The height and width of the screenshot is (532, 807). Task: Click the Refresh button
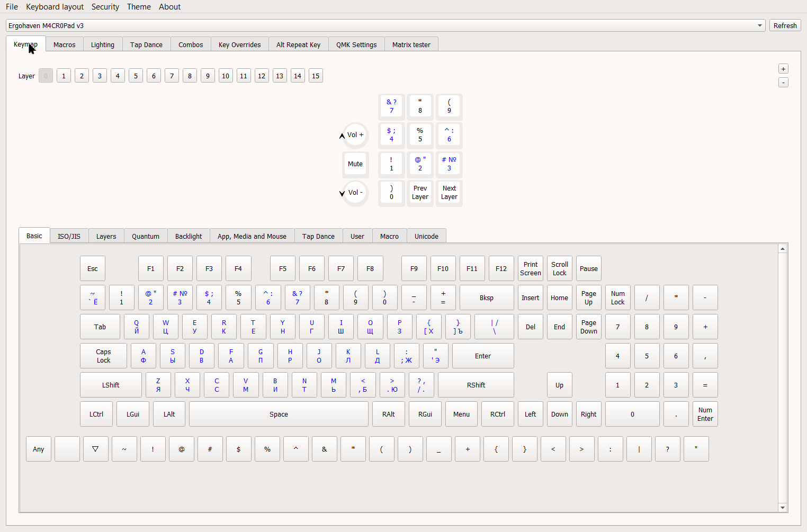point(785,25)
